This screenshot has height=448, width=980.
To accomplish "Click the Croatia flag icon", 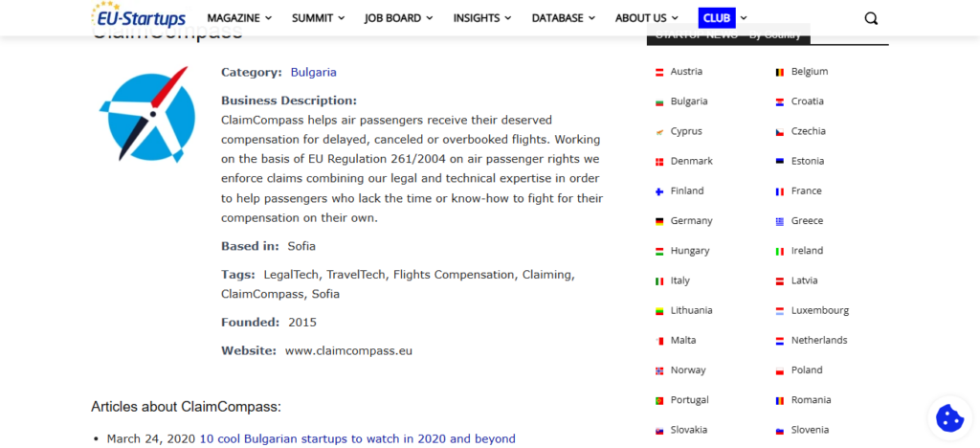I will 779,101.
